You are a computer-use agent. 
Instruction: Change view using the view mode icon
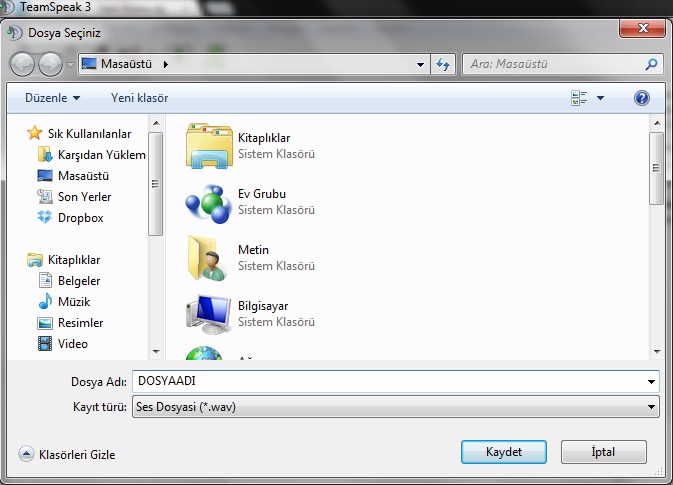(x=579, y=98)
